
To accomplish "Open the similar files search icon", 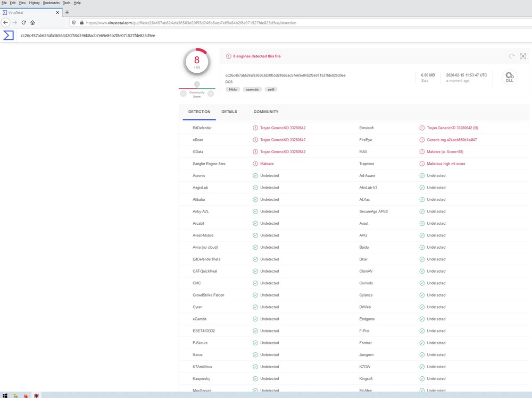I will pos(523,56).
